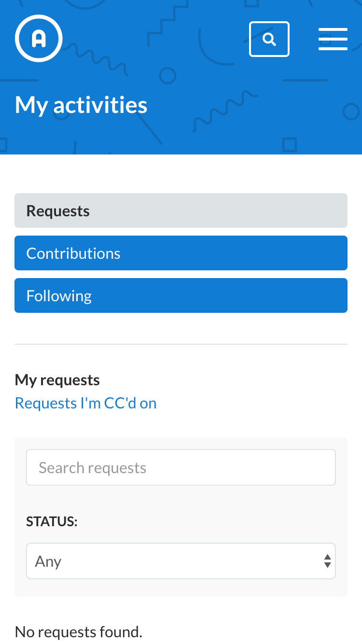The width and height of the screenshot is (362, 644).
Task: Click the circular A logo icon
Action: pos(39,39)
